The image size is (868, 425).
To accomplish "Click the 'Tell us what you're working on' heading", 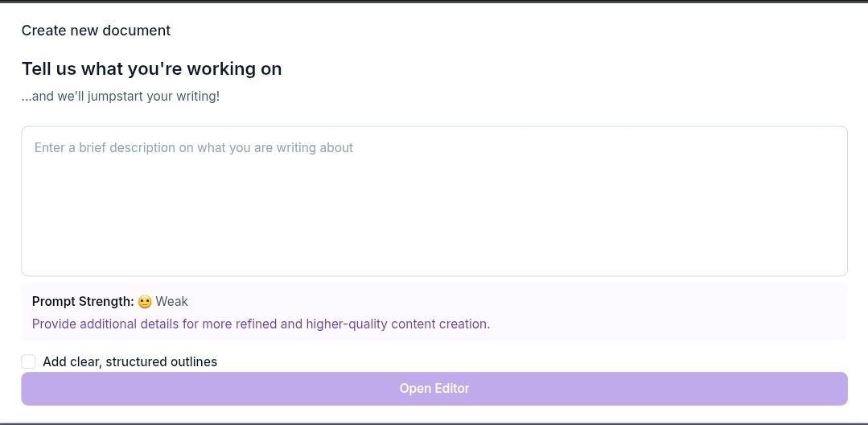I will click(152, 68).
